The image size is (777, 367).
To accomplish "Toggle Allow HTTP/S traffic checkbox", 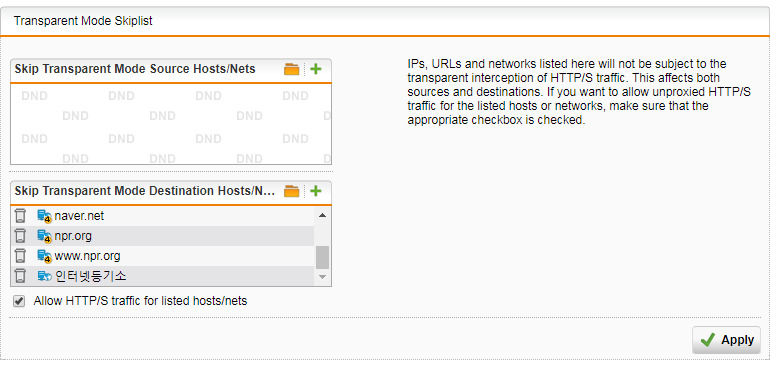I will pos(19,301).
